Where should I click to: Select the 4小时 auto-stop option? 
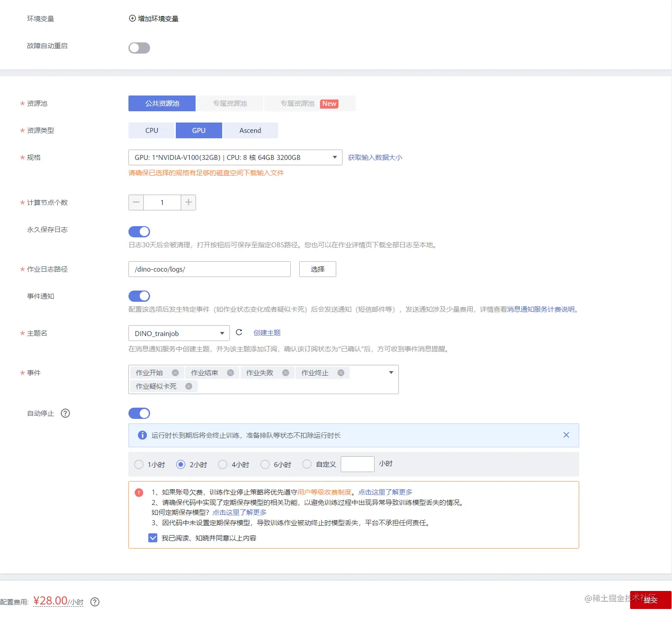pyautogui.click(x=223, y=464)
